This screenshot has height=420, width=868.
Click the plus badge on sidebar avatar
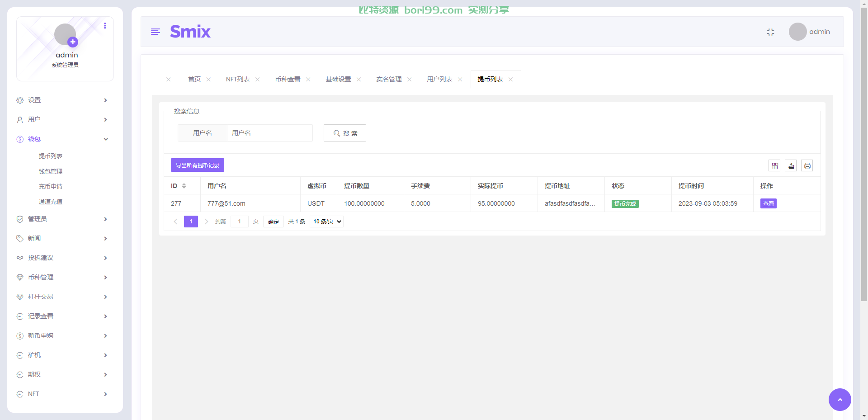coord(73,42)
